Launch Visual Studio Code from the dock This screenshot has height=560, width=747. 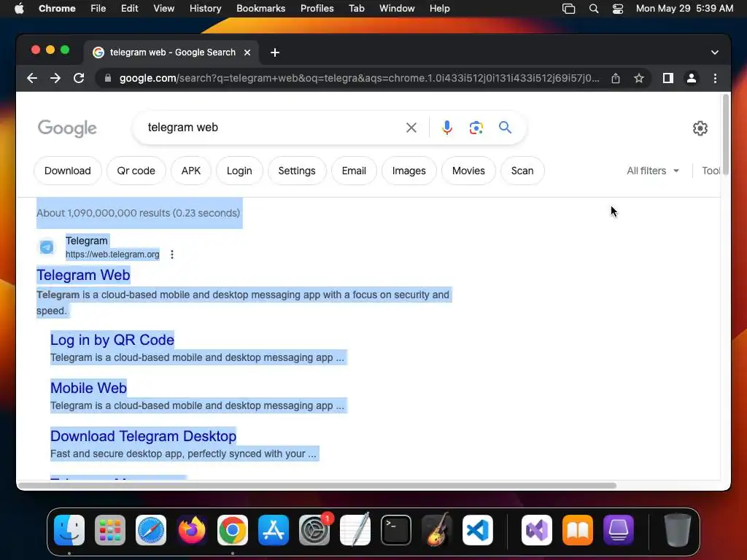478,530
